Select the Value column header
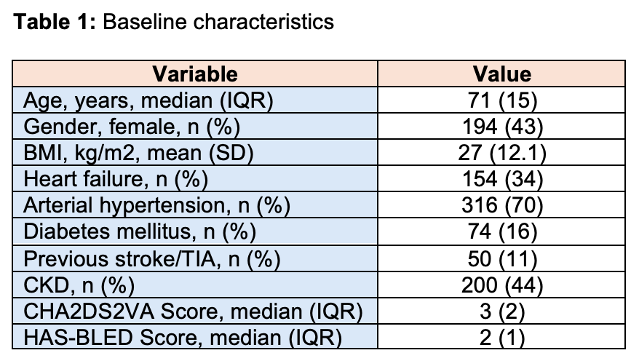 click(502, 74)
